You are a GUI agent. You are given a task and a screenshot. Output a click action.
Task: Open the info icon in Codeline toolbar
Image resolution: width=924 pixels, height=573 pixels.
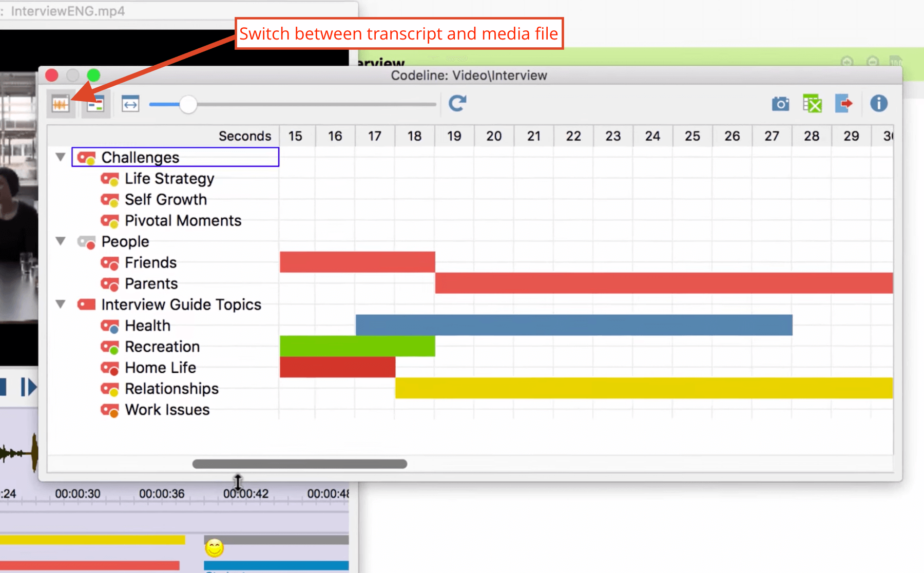pyautogui.click(x=879, y=103)
